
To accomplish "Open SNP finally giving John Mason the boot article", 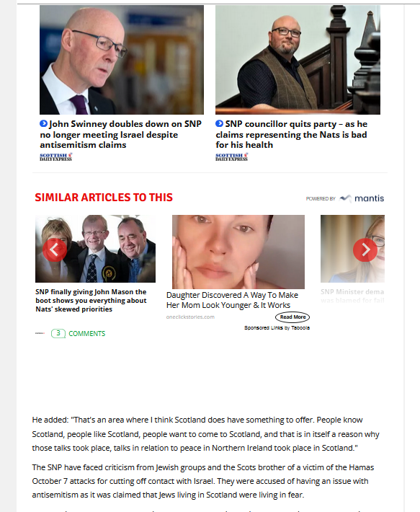I will pyautogui.click(x=91, y=301).
